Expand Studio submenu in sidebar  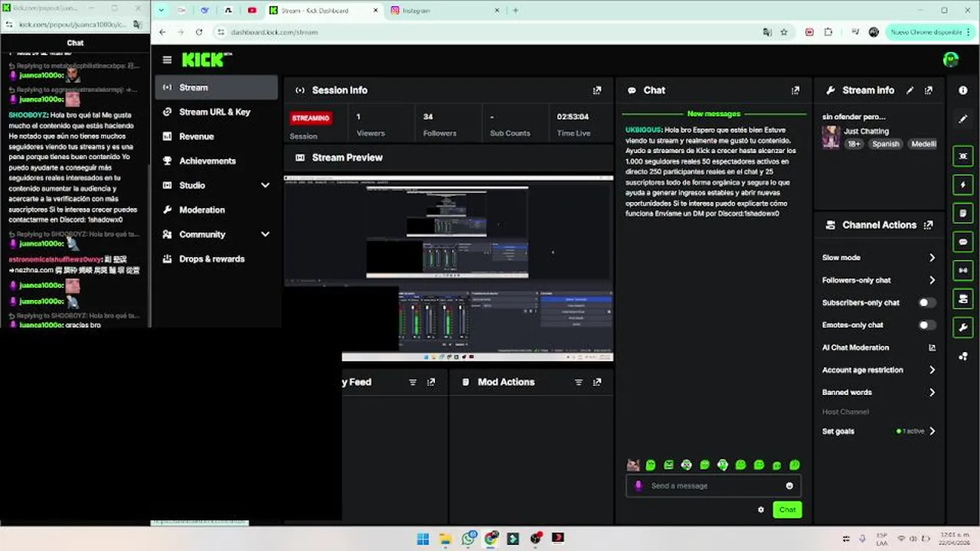[x=265, y=185]
